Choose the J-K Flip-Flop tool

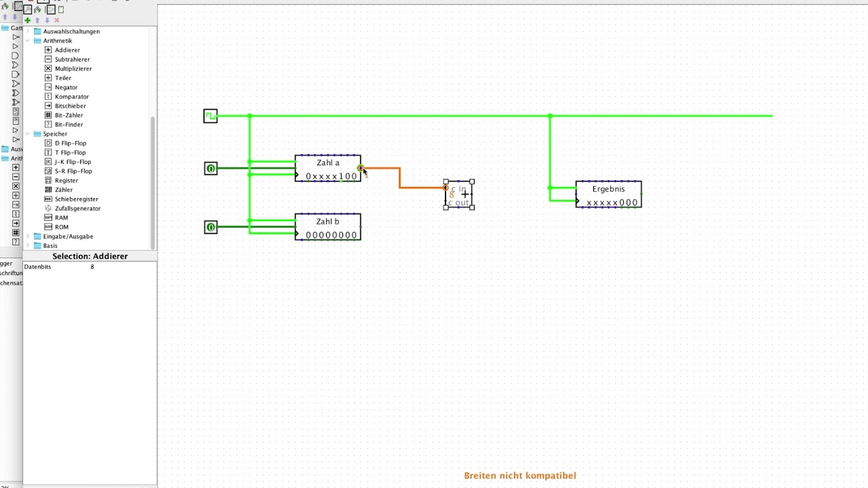pos(68,162)
